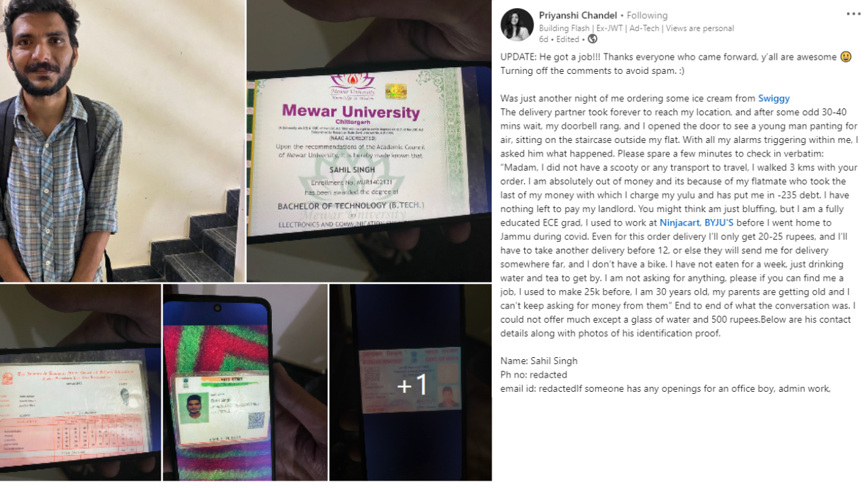Toggle the Following status label
The height and width of the screenshot is (488, 868).
pos(647,15)
